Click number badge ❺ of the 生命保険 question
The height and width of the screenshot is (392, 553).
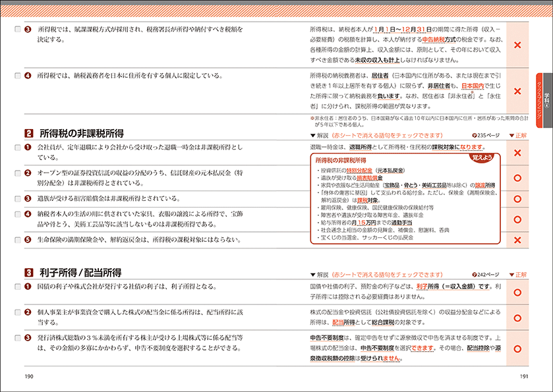[28, 240]
